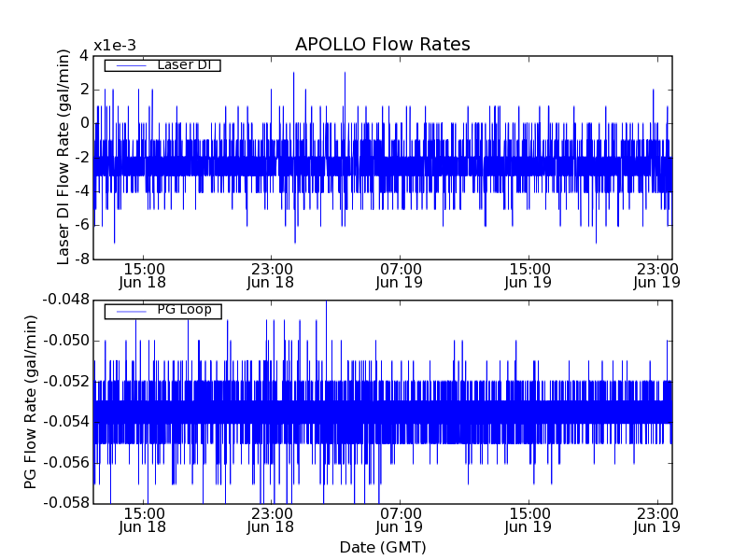Click the PG Flow Rate (gal/min) axis label
747x560 pixels.
tap(30, 402)
